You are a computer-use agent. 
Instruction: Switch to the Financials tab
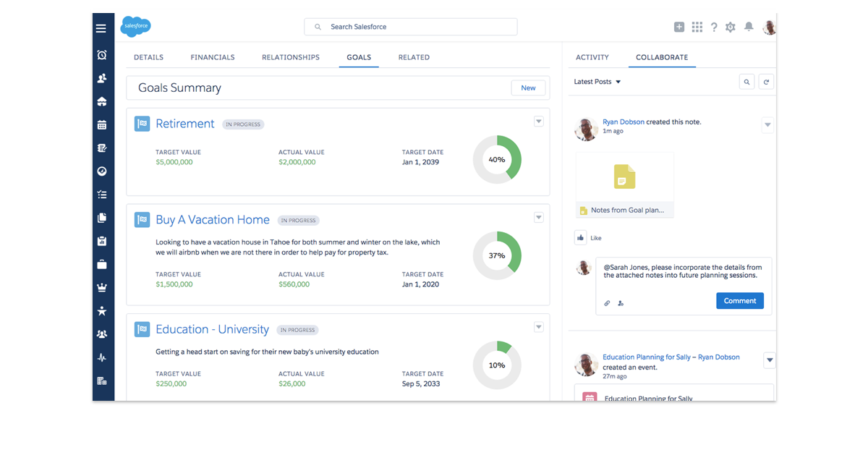coord(213,57)
